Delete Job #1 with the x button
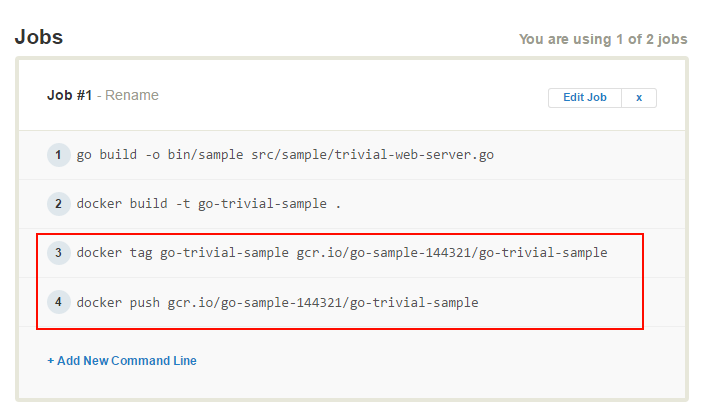This screenshot has height=414, width=704. pyautogui.click(x=639, y=97)
